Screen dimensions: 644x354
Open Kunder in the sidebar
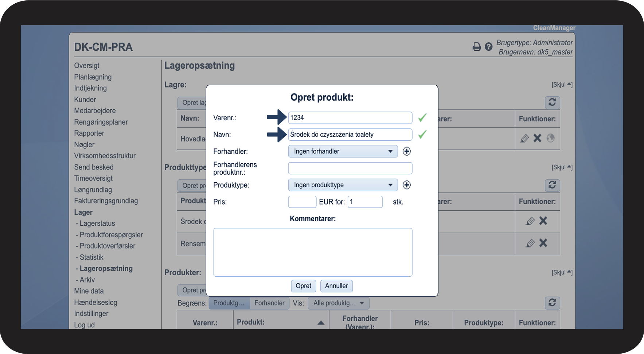85,100
